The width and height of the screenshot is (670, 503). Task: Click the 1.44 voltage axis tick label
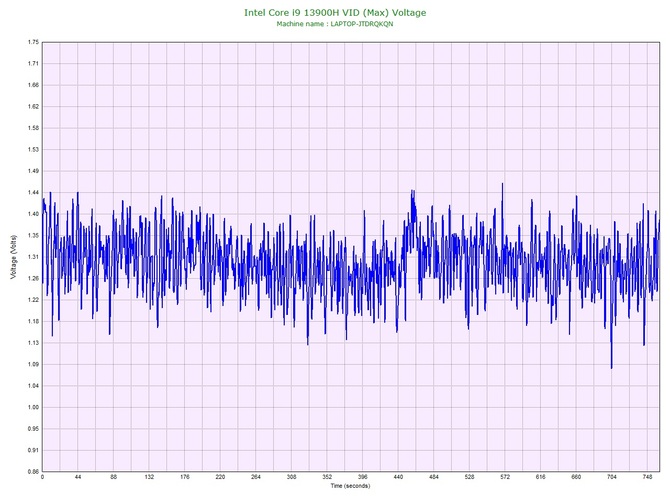(33, 192)
